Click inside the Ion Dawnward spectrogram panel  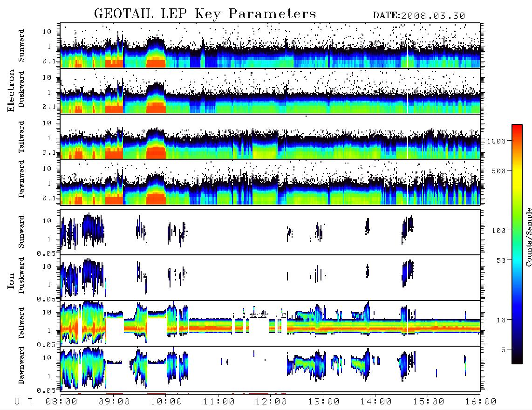click(x=270, y=369)
